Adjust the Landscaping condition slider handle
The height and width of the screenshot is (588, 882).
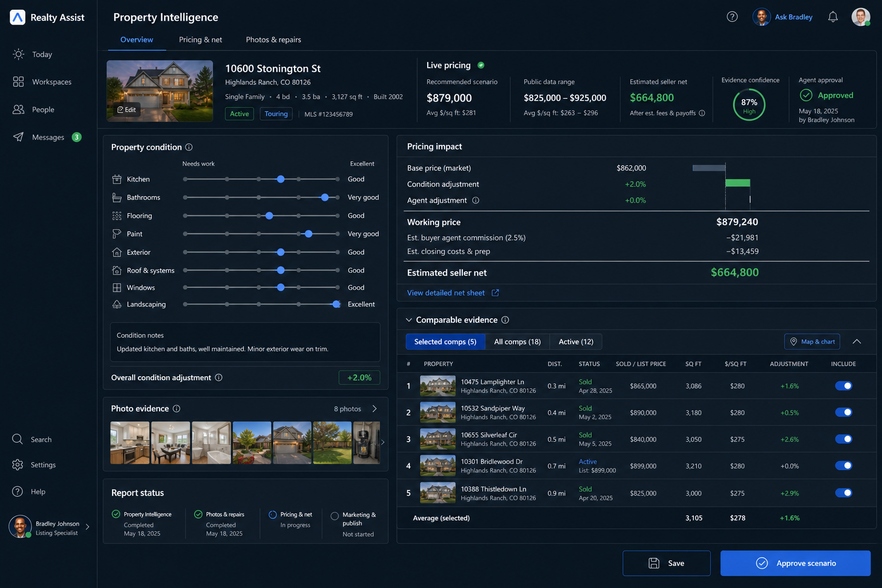[x=336, y=304]
